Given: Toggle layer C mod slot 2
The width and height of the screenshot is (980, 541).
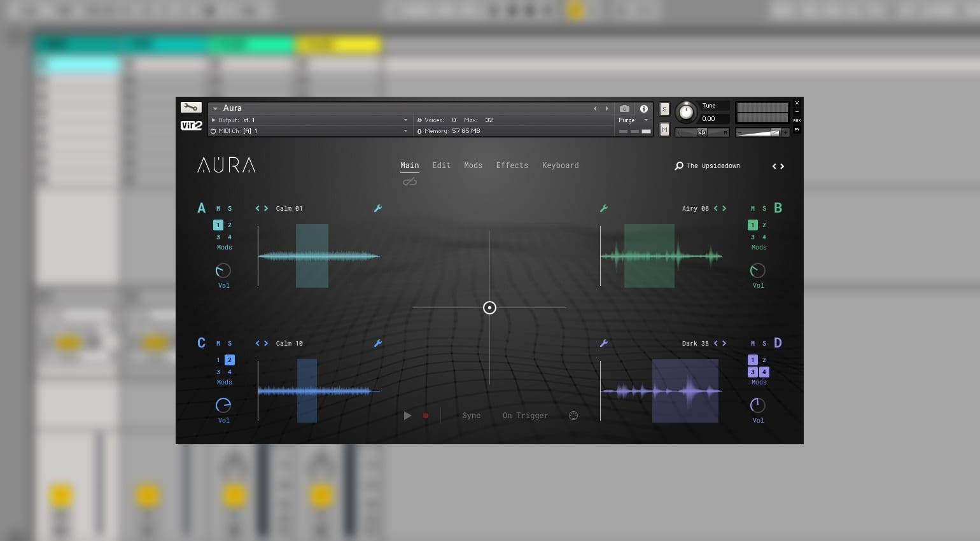Looking at the screenshot, I should (230, 360).
